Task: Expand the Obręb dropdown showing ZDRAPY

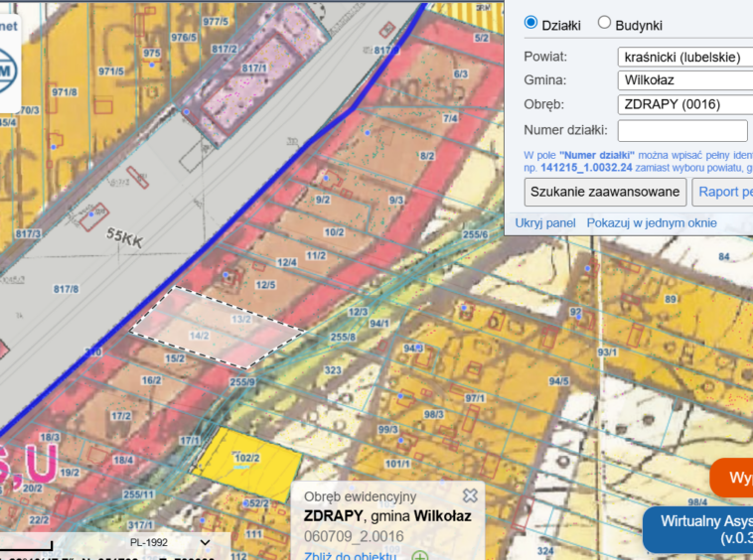Action: [x=684, y=104]
